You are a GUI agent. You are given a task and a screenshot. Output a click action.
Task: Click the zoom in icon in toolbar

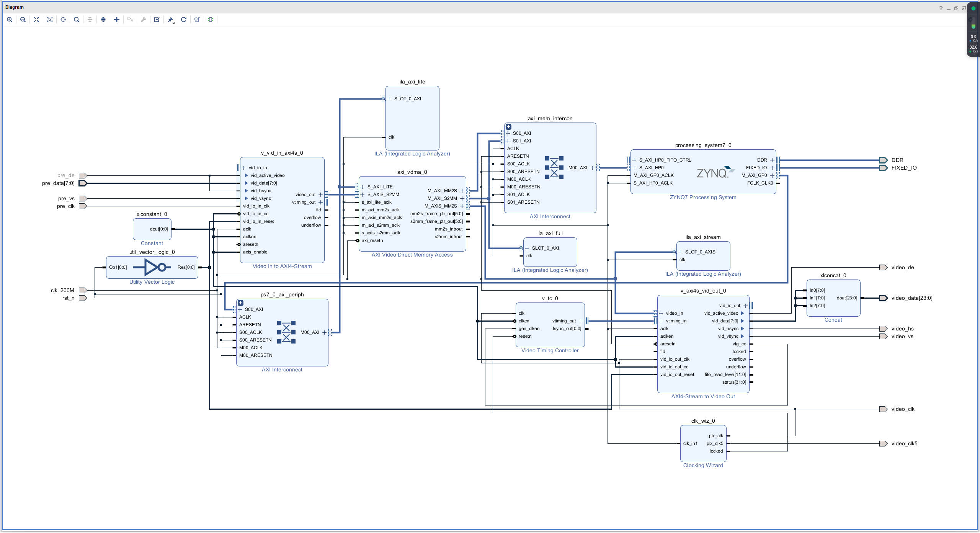pos(9,20)
